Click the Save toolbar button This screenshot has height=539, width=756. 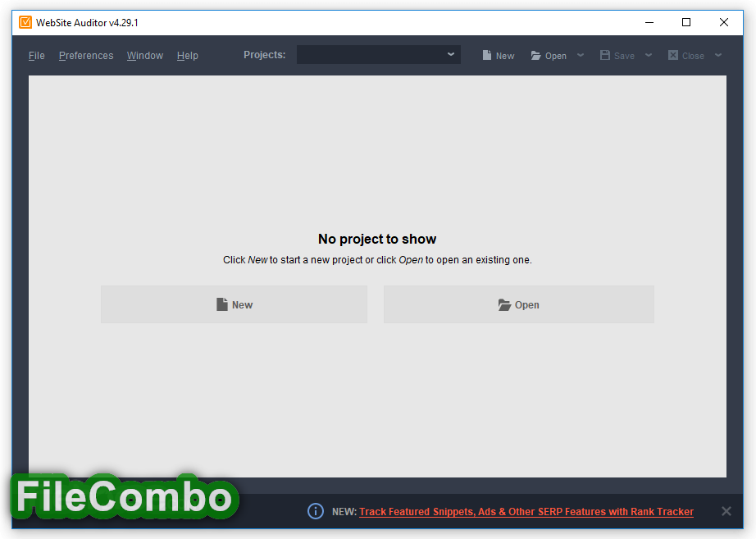click(617, 56)
